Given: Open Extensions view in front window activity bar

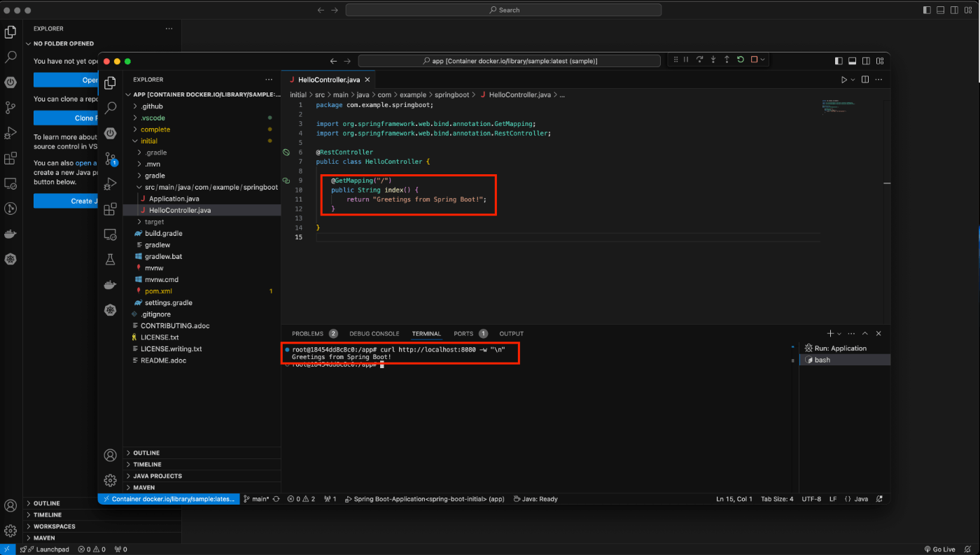Looking at the screenshot, I should coord(110,209).
